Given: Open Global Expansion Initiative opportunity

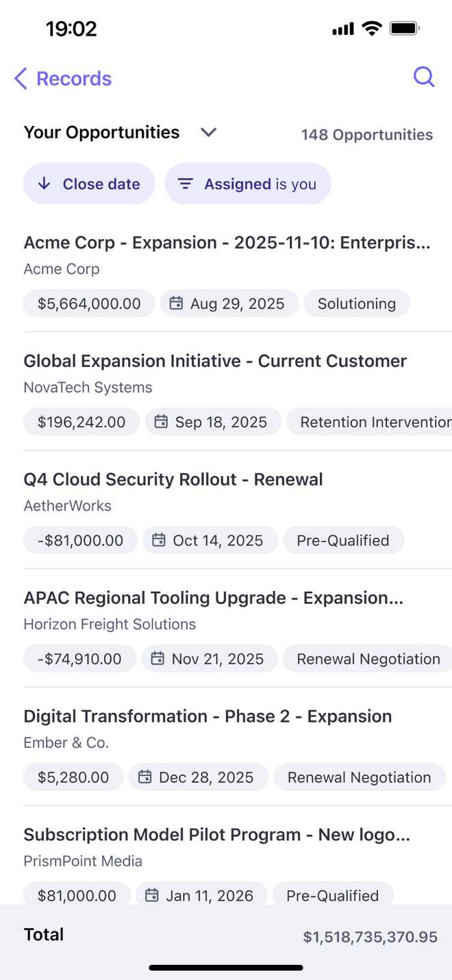Looking at the screenshot, I should coord(215,362).
